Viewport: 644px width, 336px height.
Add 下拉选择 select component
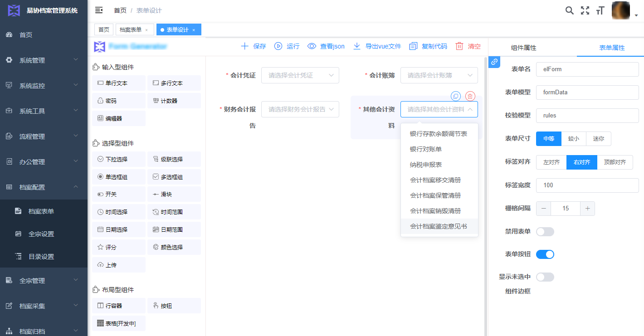click(119, 159)
